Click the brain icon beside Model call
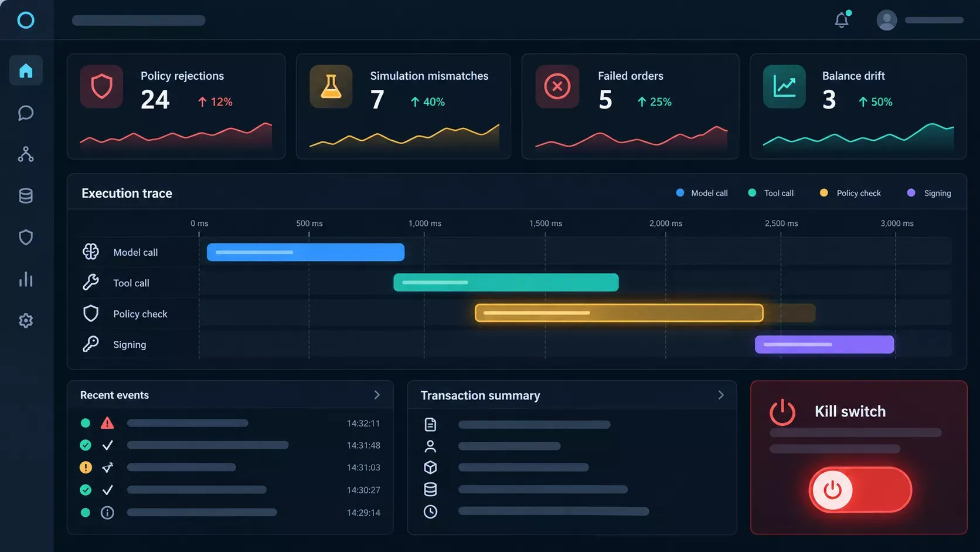Screen dimensions: 980x552 pyautogui.click(x=91, y=252)
